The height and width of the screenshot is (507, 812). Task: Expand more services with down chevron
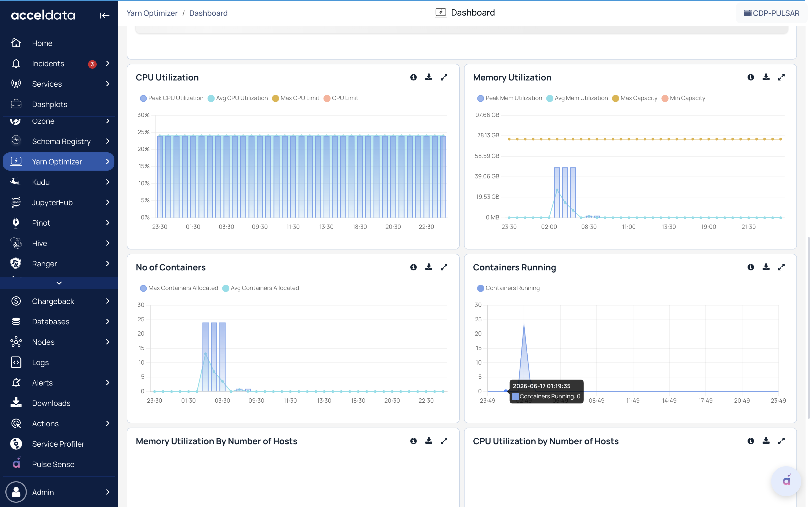59,283
